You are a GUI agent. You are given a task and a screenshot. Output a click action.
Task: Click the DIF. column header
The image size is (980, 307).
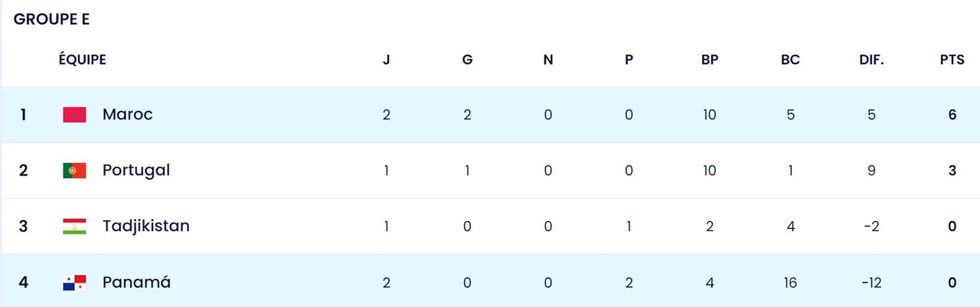point(871,60)
